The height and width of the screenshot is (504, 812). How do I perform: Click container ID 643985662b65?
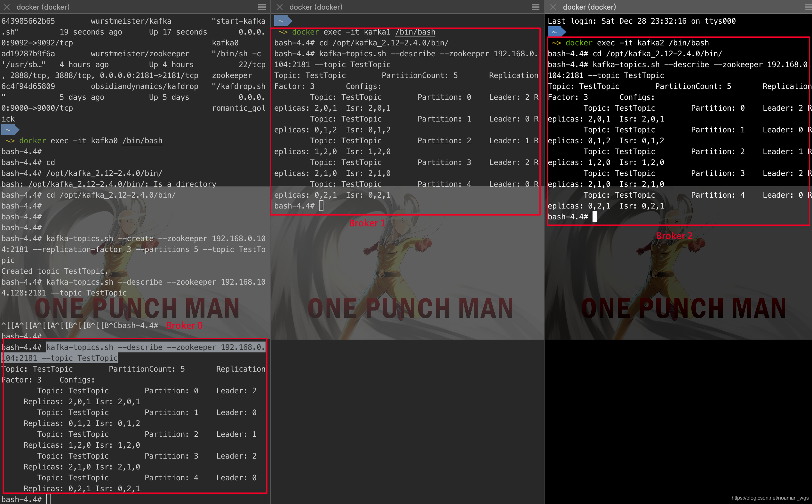point(28,21)
